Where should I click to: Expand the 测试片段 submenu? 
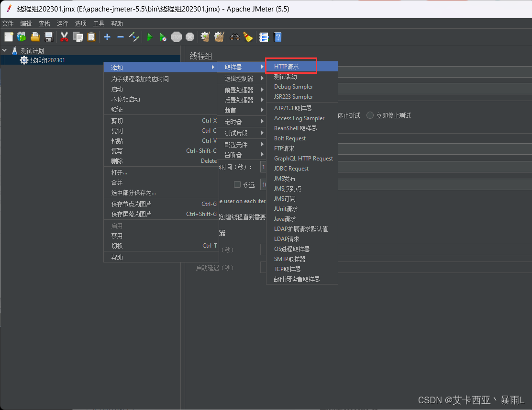(242, 133)
